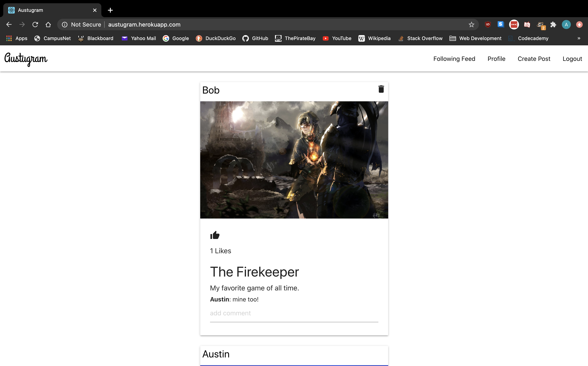Reload the page
This screenshot has height=366, width=588.
(35, 25)
